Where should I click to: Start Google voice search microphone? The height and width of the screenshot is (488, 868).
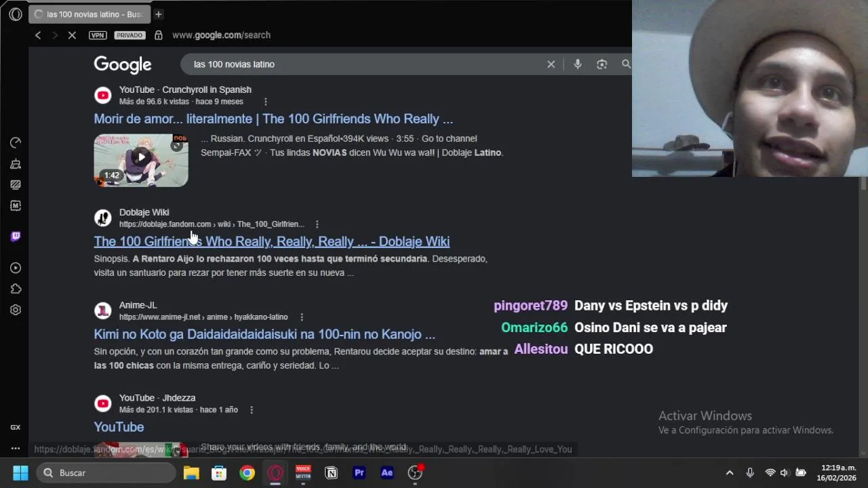point(578,64)
